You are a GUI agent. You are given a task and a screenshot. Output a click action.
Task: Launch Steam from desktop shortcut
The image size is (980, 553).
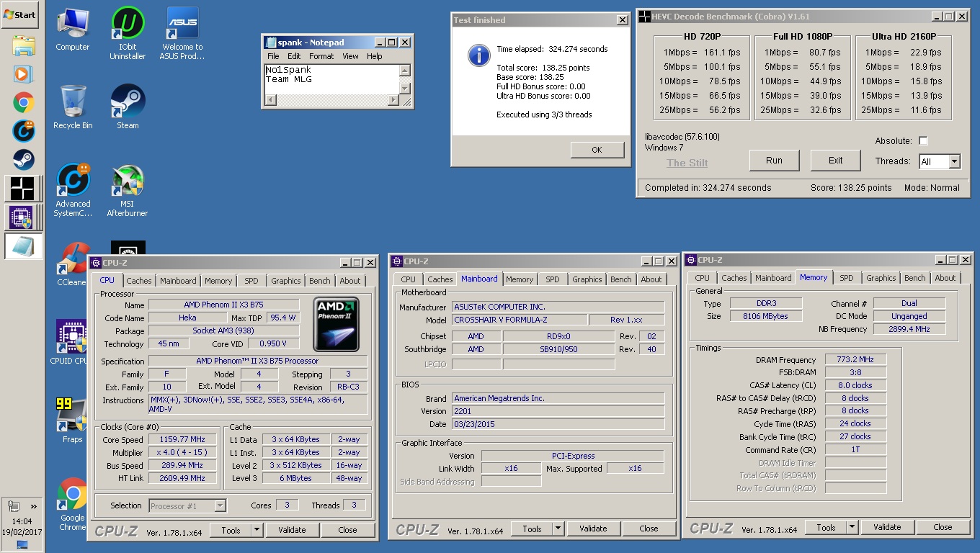click(128, 108)
